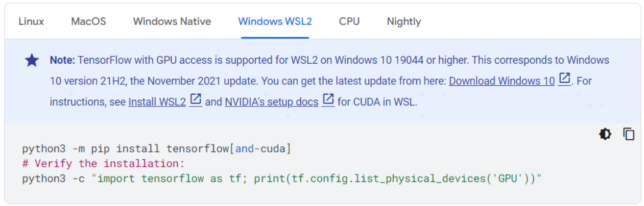Viewport: 644px width, 206px height.
Task: Click the pip install tensorflow command line
Action: point(157,148)
